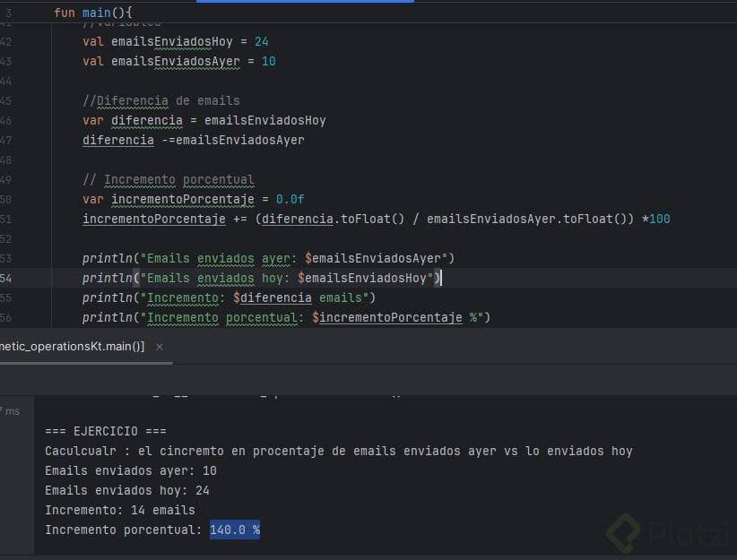
Task: Click the highlighted '140.0 %' console text
Action: pyautogui.click(x=235, y=530)
